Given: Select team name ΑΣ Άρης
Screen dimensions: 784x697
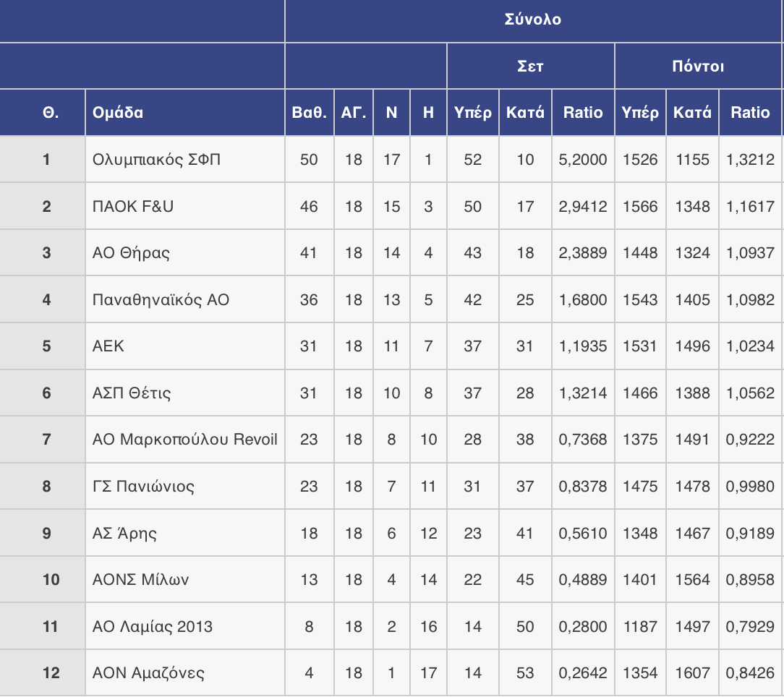Looking at the screenshot, I should 124,533.
